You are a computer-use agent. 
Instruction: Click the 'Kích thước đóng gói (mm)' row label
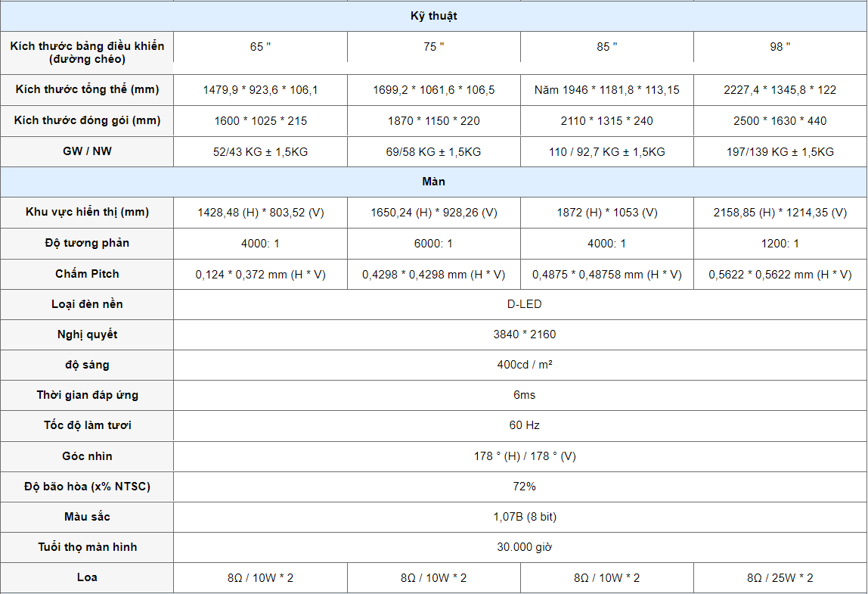87,121
